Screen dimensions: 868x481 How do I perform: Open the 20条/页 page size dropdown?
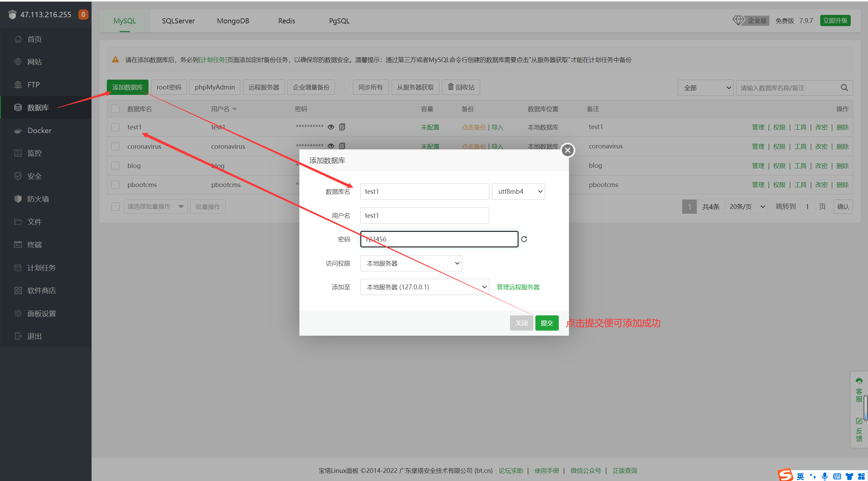746,207
